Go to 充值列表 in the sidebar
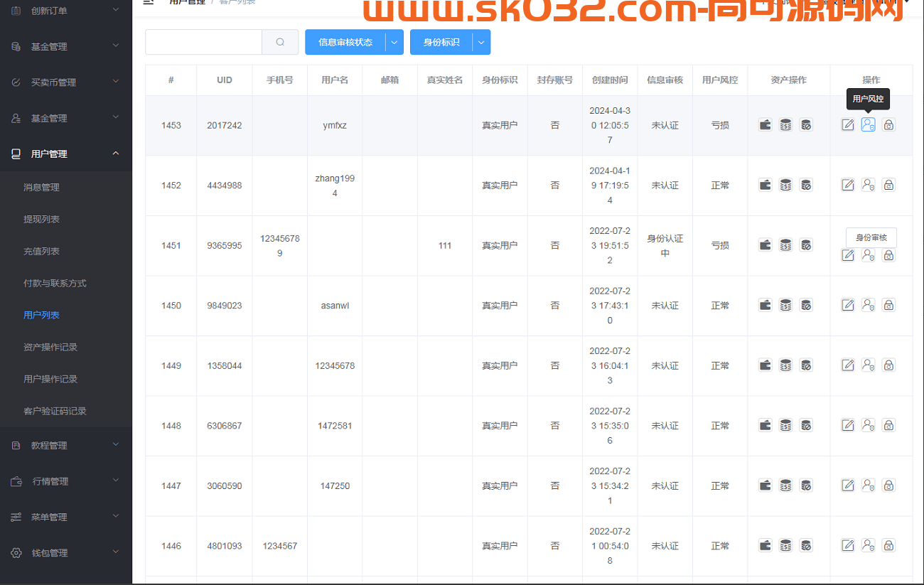 pyautogui.click(x=41, y=251)
